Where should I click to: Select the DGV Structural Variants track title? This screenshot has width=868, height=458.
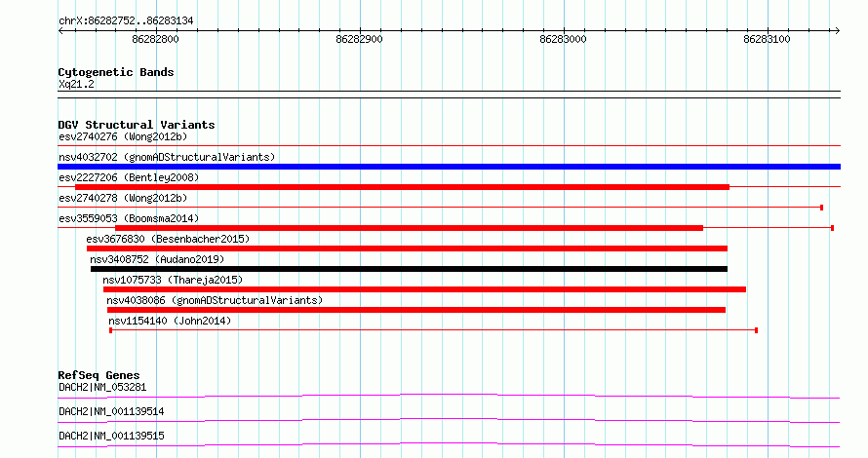pos(137,125)
